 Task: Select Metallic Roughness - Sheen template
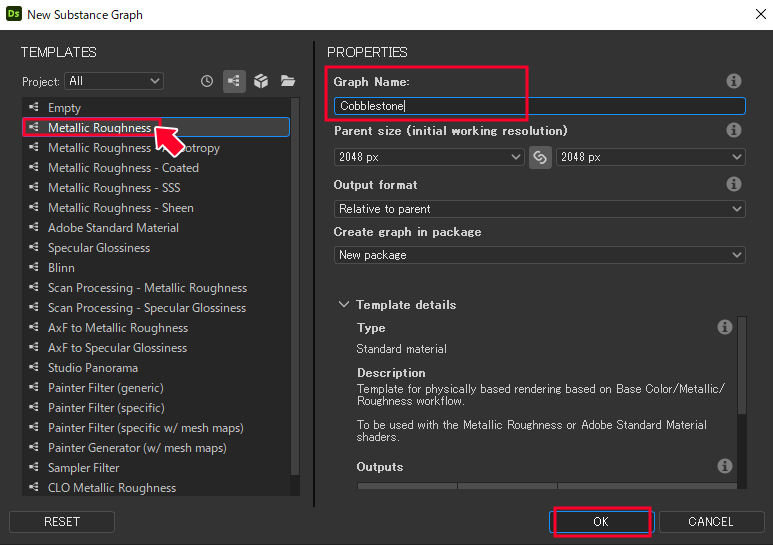click(x=156, y=207)
